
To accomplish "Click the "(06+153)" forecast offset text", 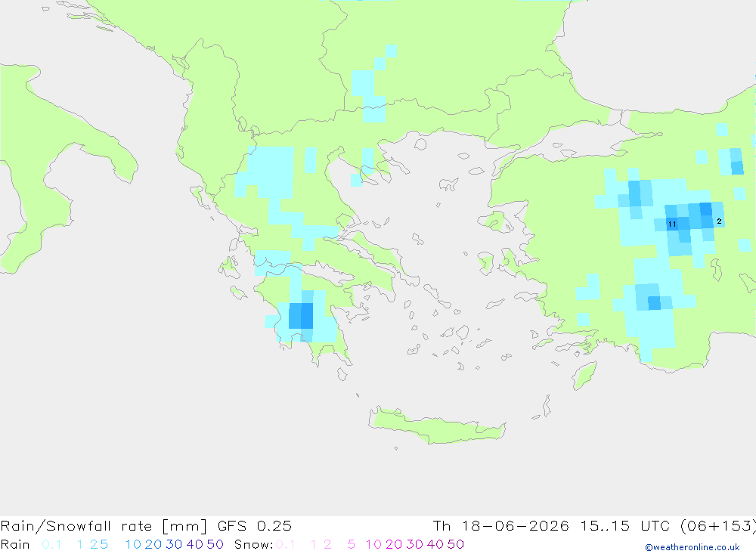I will 718,525.
